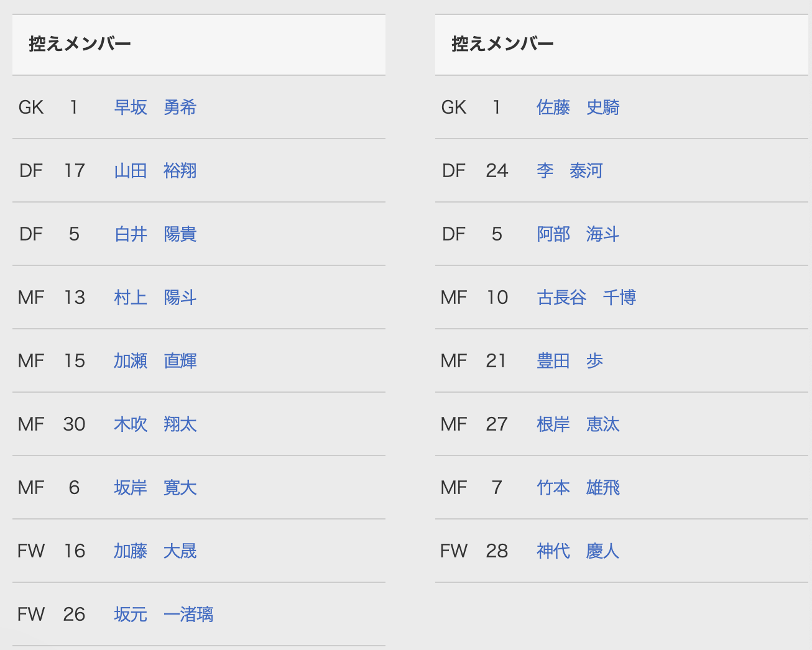Open 豊田 歩 player link
Viewport: 812px width, 650px height.
[x=570, y=361]
